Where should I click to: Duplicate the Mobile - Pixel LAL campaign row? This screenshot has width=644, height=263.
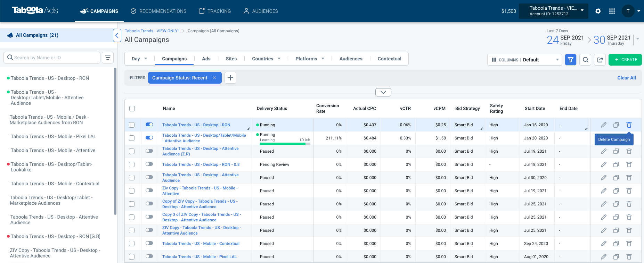click(x=616, y=257)
